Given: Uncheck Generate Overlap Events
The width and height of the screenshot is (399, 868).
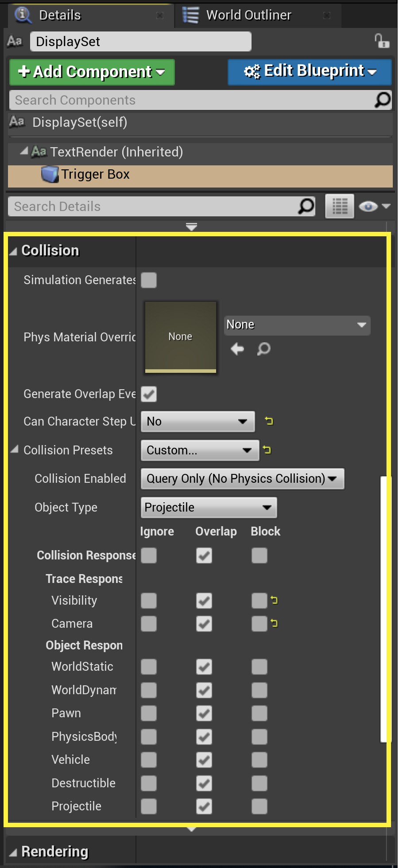Looking at the screenshot, I should 149,394.
